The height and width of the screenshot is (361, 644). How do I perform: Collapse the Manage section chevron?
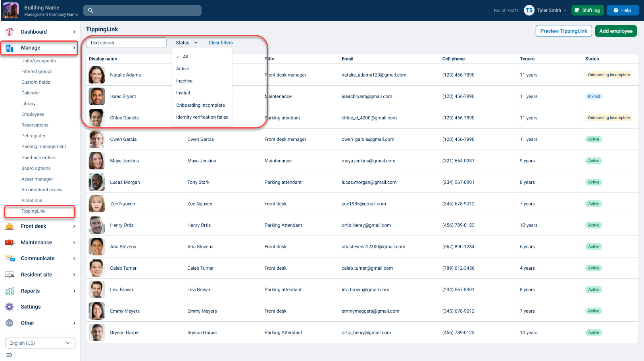click(74, 48)
